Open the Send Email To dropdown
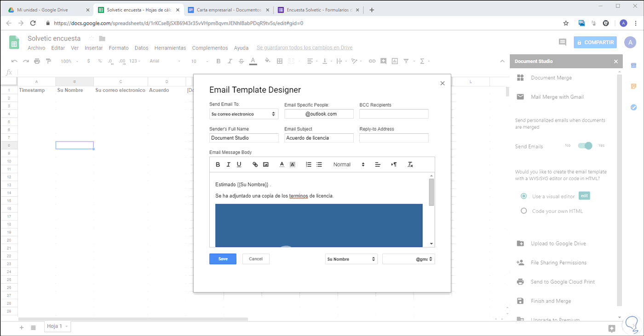Viewport: 644px width, 336px height. click(x=244, y=114)
